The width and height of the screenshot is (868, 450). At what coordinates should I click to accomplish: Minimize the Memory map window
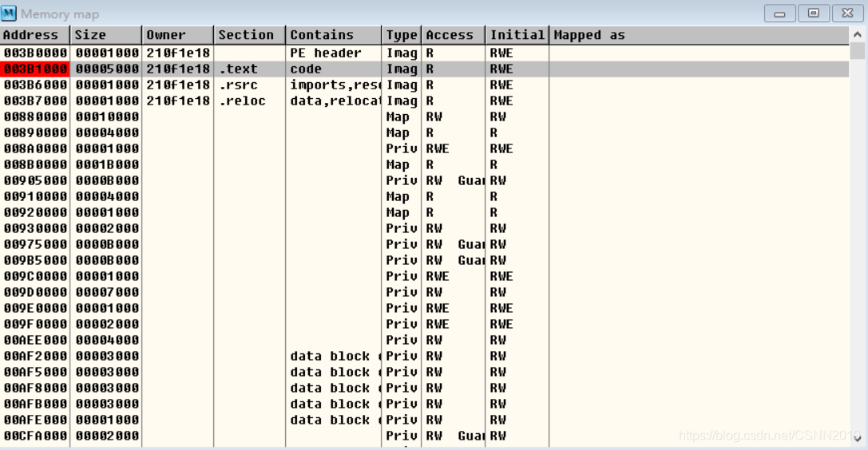(779, 14)
